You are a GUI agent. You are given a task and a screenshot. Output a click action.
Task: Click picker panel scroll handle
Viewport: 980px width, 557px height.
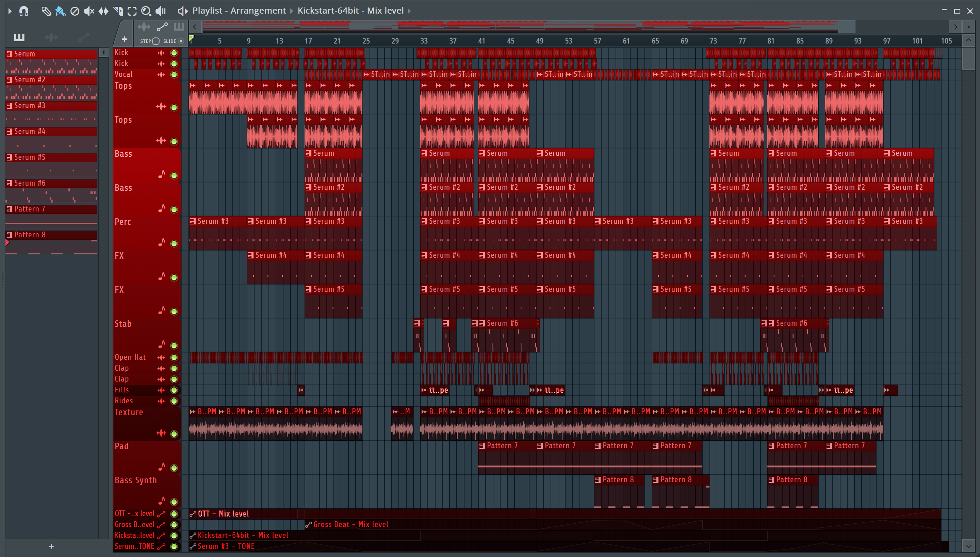[104, 52]
